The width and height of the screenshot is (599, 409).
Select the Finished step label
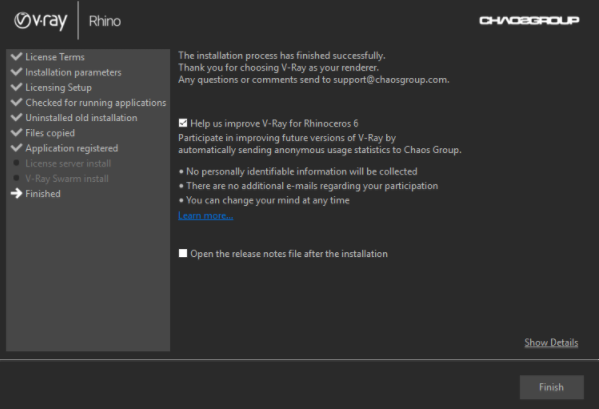point(43,194)
